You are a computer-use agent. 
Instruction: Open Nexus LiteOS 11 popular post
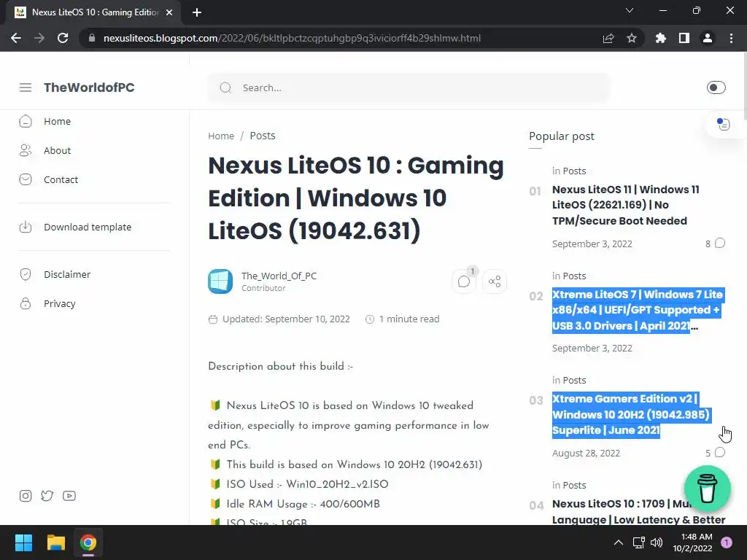click(625, 205)
